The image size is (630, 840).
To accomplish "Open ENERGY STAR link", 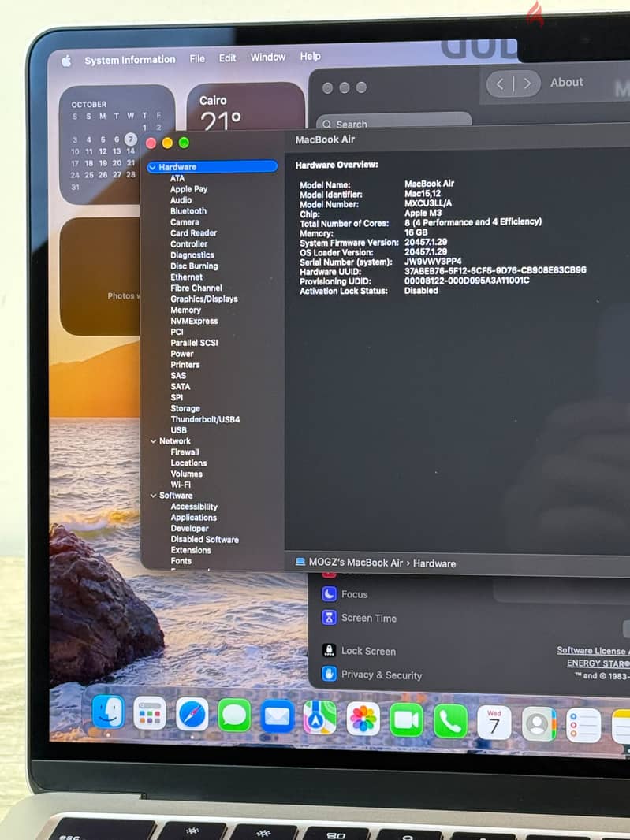I will coord(598,663).
